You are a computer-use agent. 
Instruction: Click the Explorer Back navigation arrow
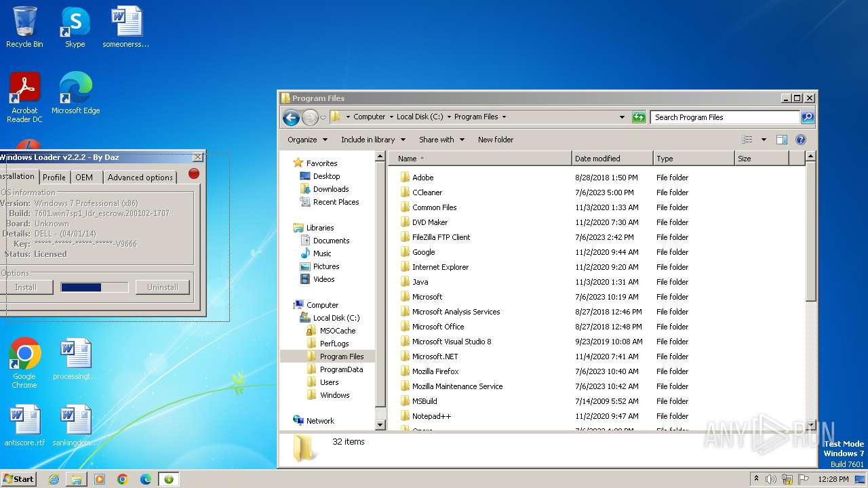tap(291, 117)
